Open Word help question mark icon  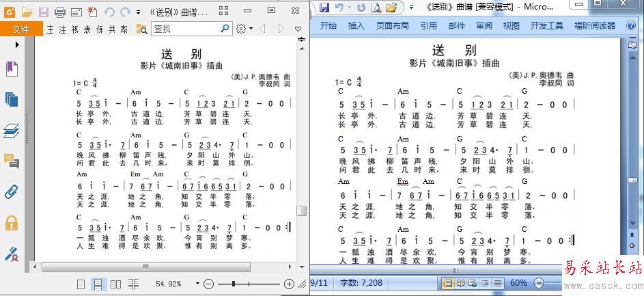click(631, 26)
